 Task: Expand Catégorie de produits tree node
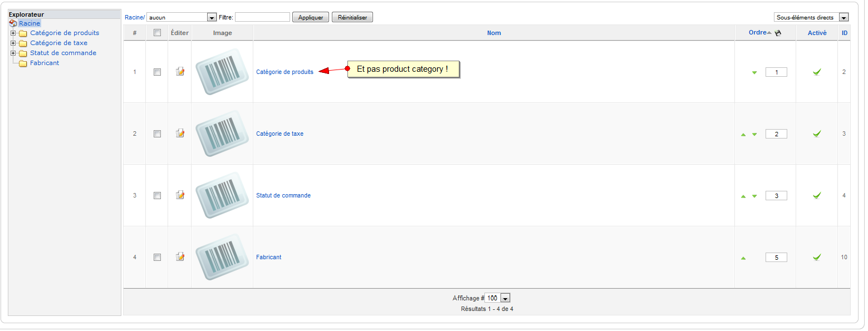[13, 33]
